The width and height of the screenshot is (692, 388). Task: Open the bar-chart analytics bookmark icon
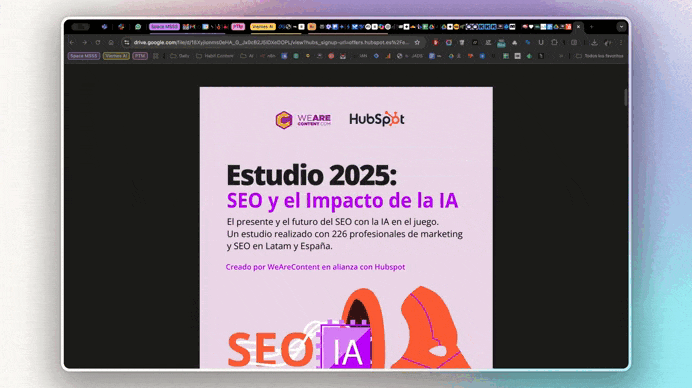coord(388,56)
